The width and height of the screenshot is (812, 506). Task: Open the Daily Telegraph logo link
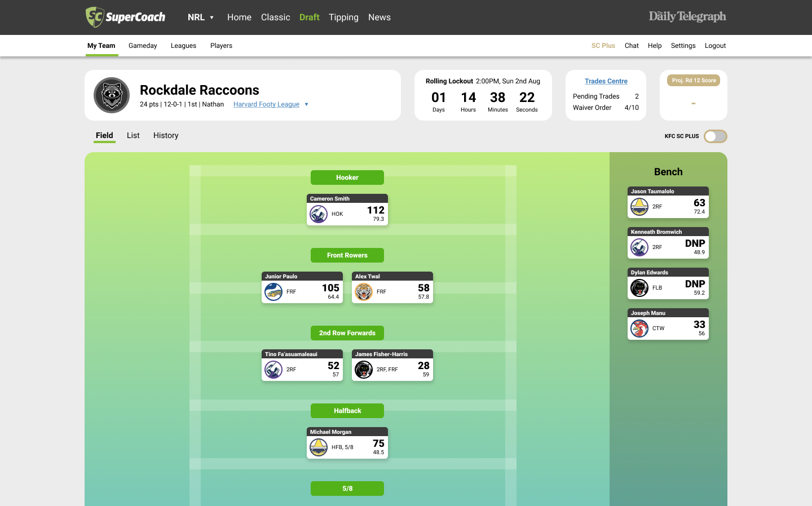[x=687, y=16]
